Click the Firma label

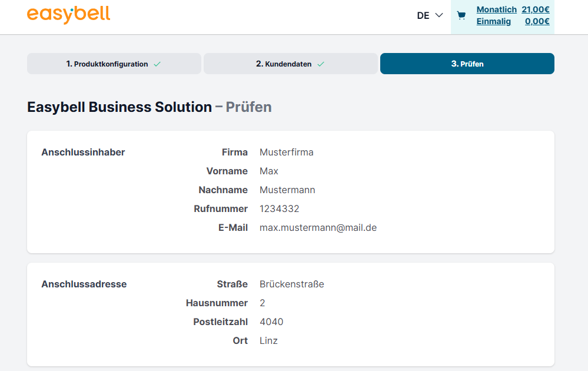(x=235, y=153)
